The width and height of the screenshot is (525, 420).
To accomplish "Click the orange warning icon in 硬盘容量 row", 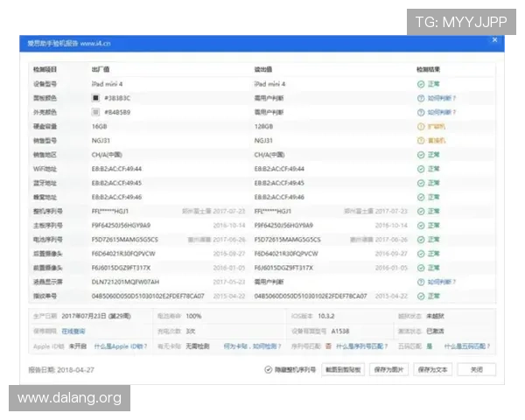I will 421,127.
